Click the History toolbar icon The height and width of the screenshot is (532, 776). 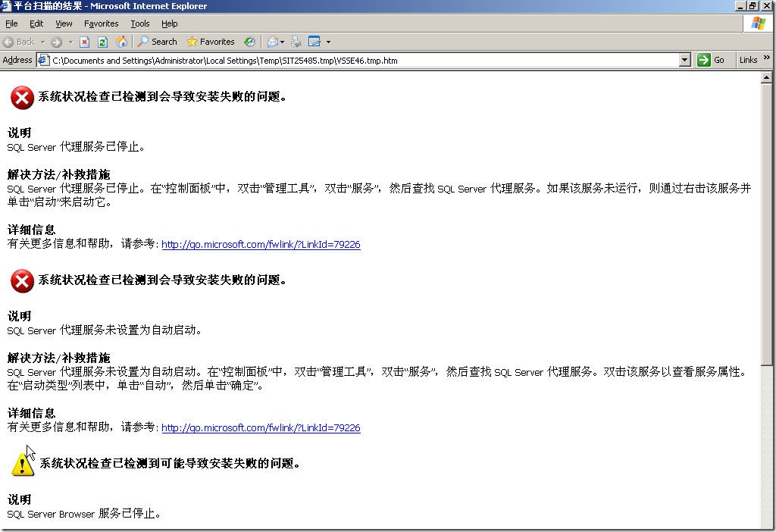click(249, 42)
